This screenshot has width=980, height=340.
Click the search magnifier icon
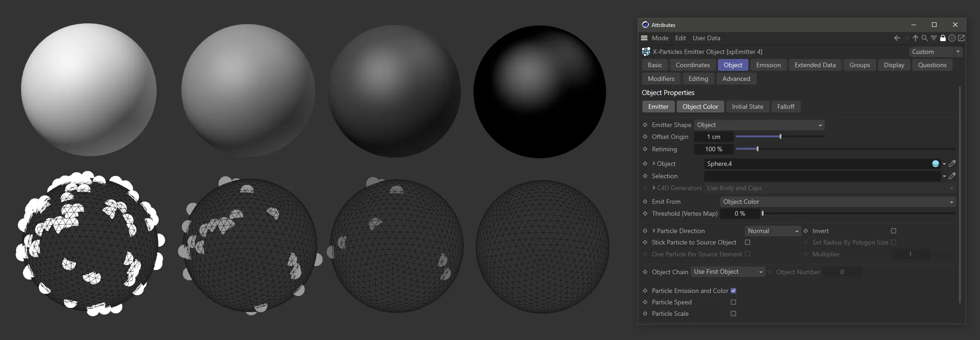click(x=924, y=38)
